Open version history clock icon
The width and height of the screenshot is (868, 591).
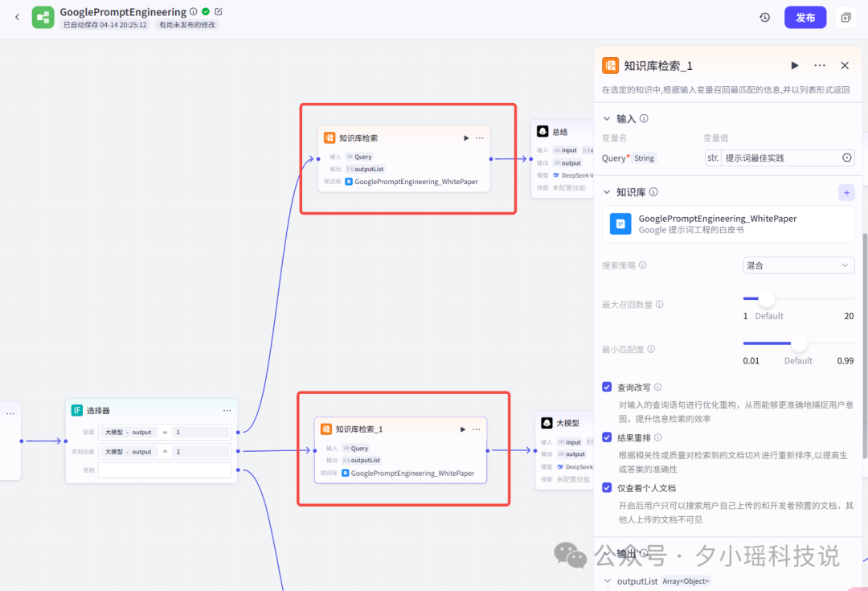coord(764,18)
